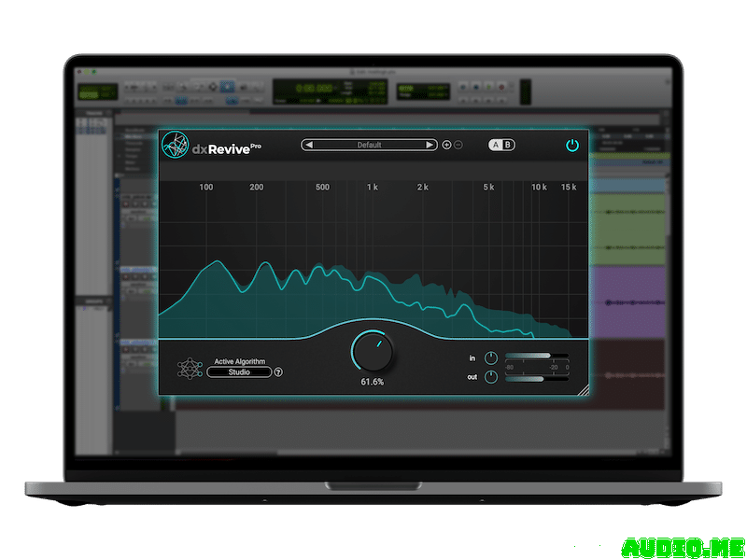
Task: Click the 100 frequency label
Action: click(x=206, y=188)
